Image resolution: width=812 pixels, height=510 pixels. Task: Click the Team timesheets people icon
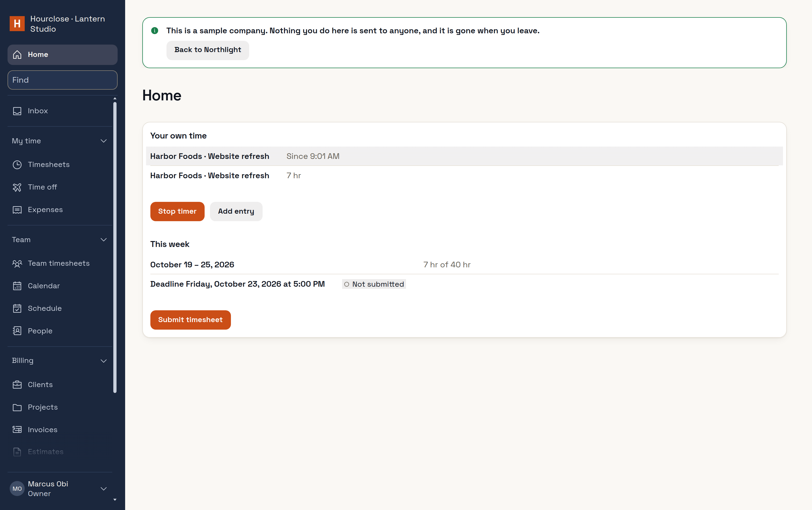[x=17, y=263]
